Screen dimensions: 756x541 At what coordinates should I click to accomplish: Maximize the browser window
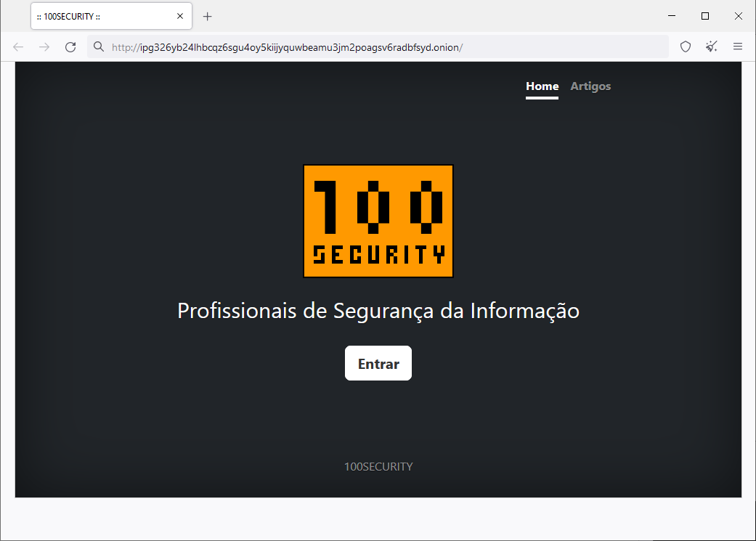[x=705, y=16]
